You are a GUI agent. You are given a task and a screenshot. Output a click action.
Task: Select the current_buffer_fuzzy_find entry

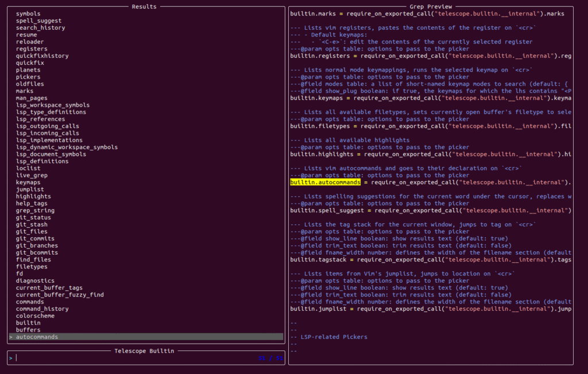(x=60, y=295)
